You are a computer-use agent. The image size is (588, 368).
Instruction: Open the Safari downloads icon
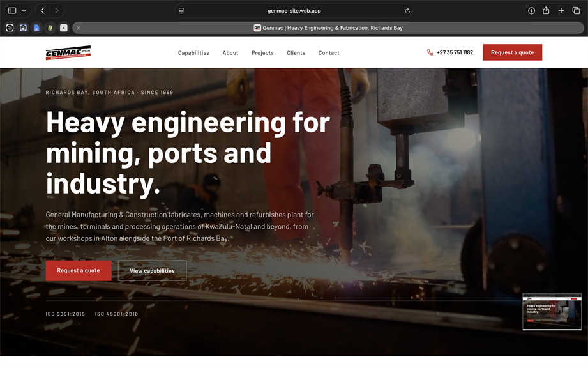[x=531, y=10]
